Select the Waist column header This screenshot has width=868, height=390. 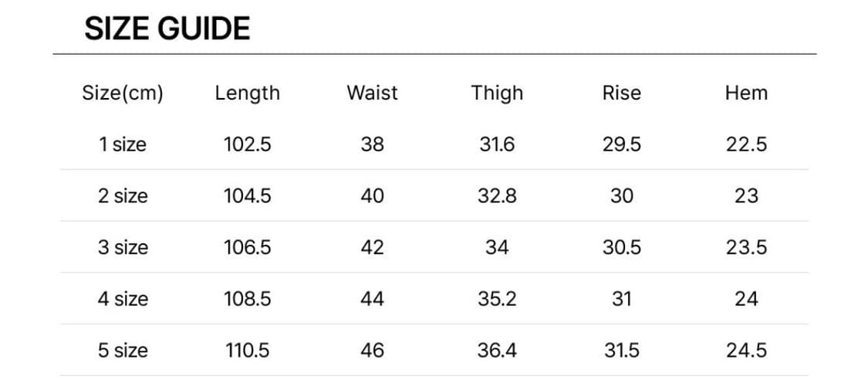click(x=372, y=93)
